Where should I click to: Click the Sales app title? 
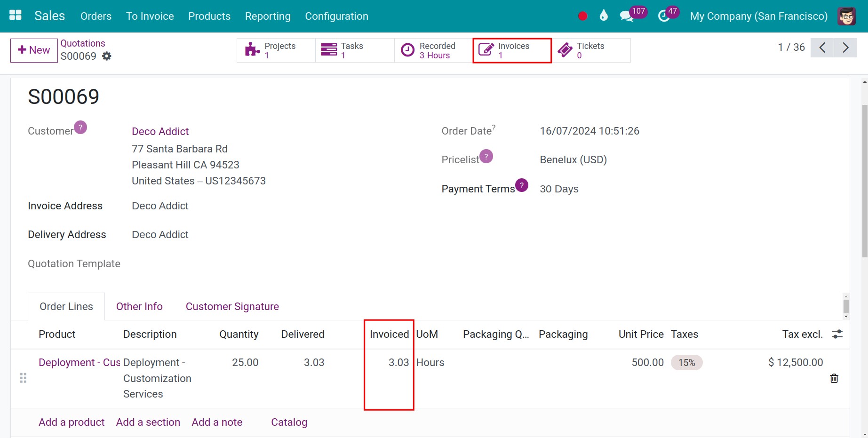click(x=50, y=16)
